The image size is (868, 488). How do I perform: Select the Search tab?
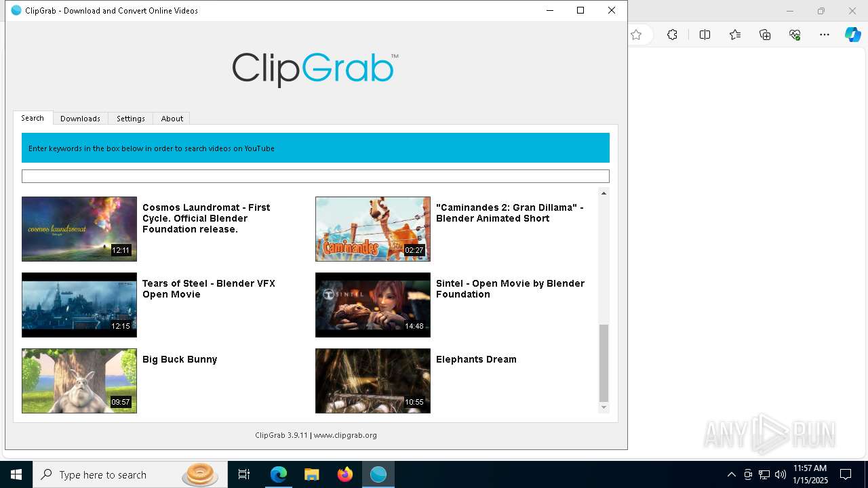point(33,118)
